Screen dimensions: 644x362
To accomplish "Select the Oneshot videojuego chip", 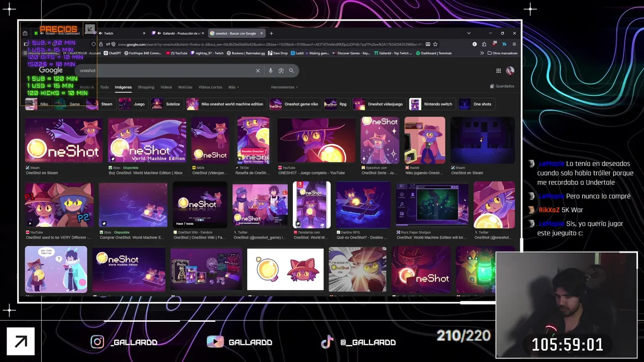I will click(x=379, y=104).
